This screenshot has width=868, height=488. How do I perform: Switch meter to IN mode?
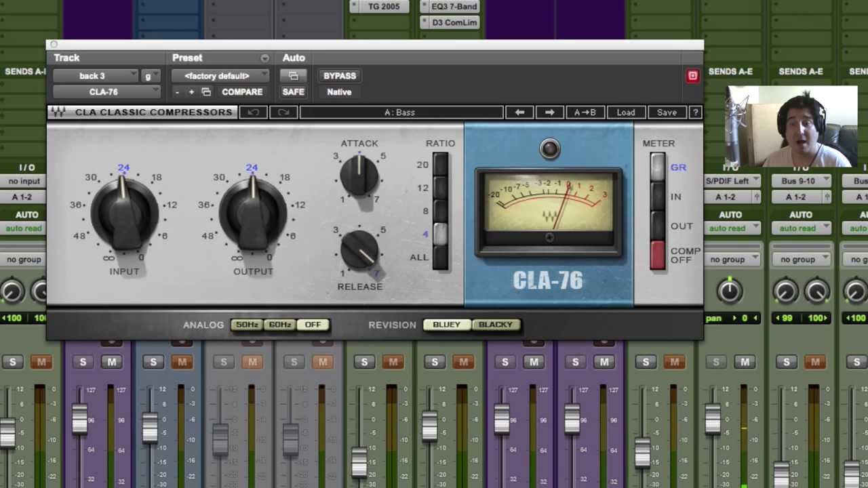click(x=657, y=197)
